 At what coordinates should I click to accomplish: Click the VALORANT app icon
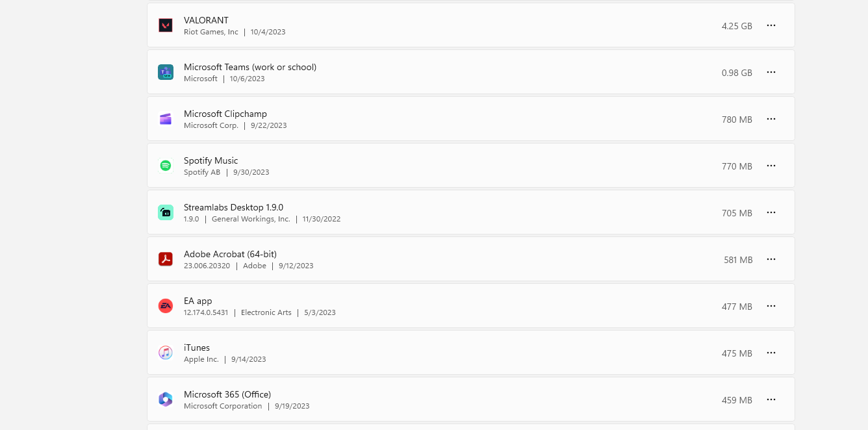tap(166, 25)
